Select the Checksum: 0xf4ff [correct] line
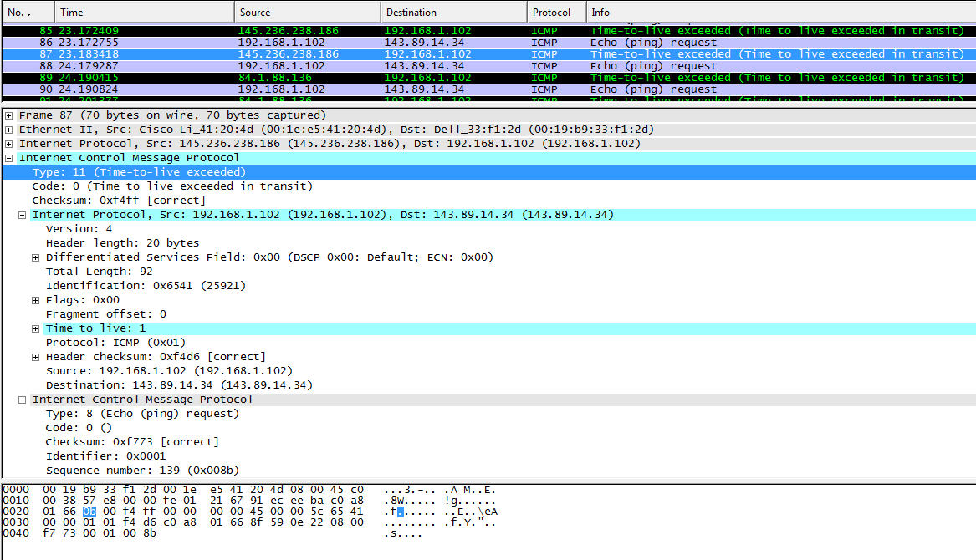976x560 pixels. click(x=118, y=201)
